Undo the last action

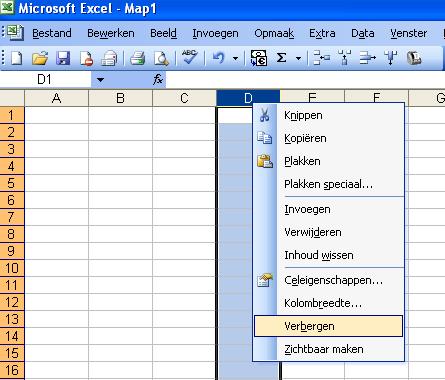click(218, 59)
